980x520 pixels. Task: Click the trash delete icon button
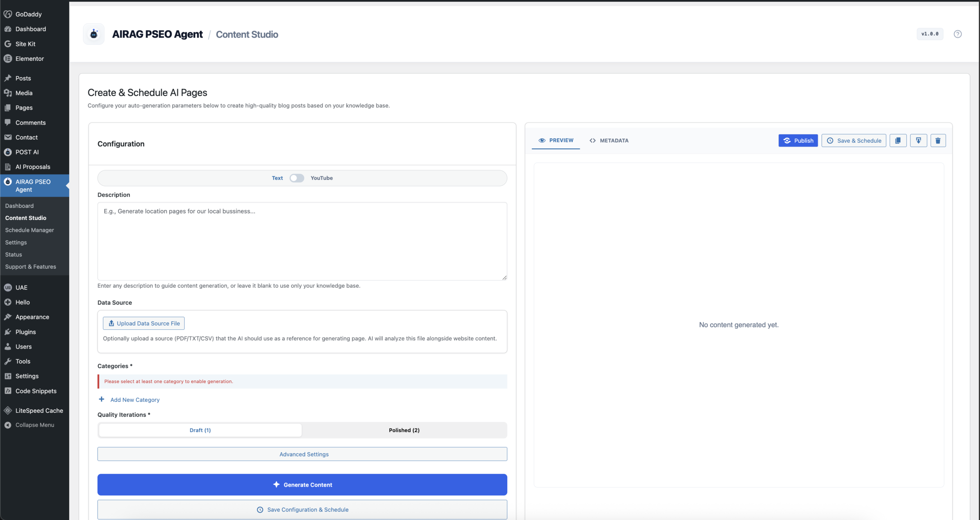[x=938, y=140]
